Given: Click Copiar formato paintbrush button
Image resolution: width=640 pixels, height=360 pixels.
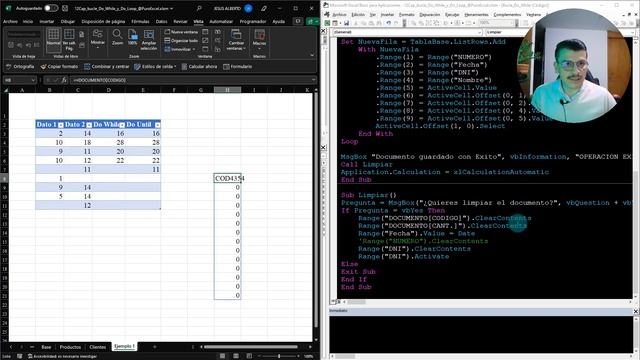Looking at the screenshot, I should [59, 67].
